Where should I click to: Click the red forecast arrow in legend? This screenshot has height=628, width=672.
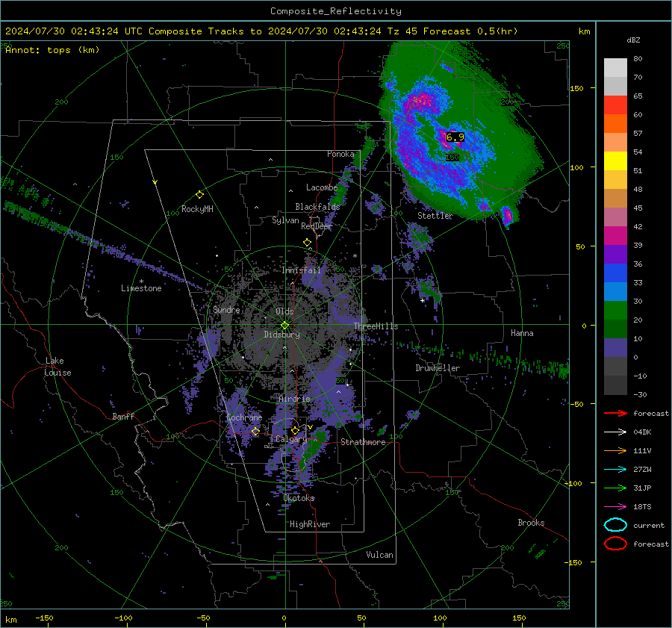click(x=615, y=413)
